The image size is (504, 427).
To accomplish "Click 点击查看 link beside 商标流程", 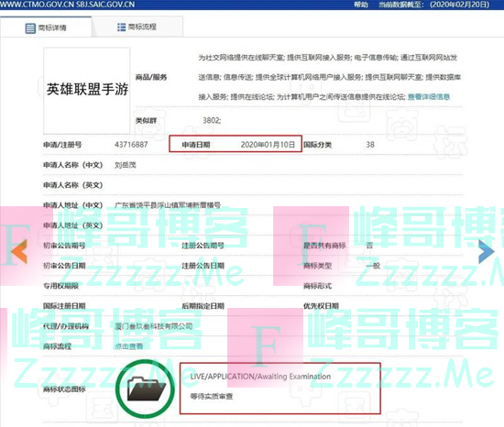I will pyautogui.click(x=128, y=346).
